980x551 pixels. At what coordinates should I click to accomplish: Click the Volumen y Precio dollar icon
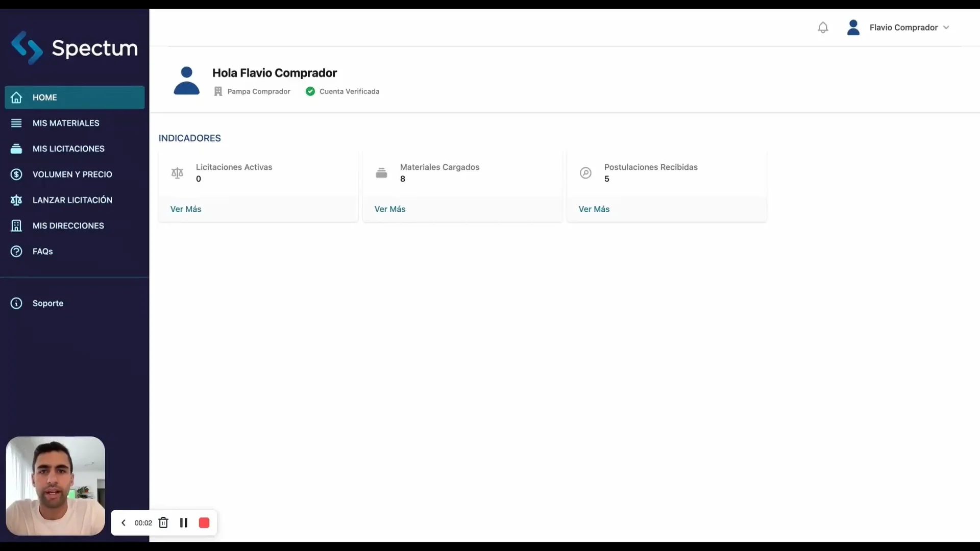click(16, 174)
